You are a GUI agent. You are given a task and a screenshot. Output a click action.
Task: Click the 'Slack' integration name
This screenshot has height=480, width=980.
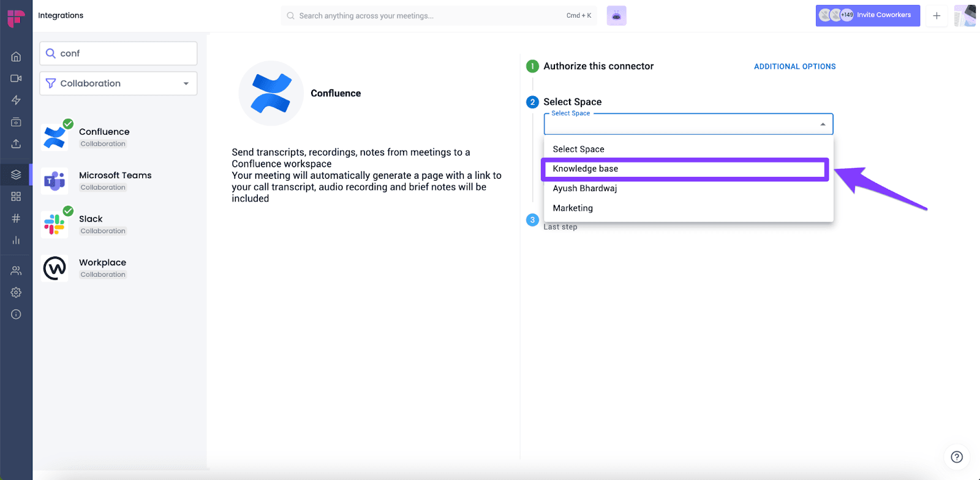click(x=91, y=219)
